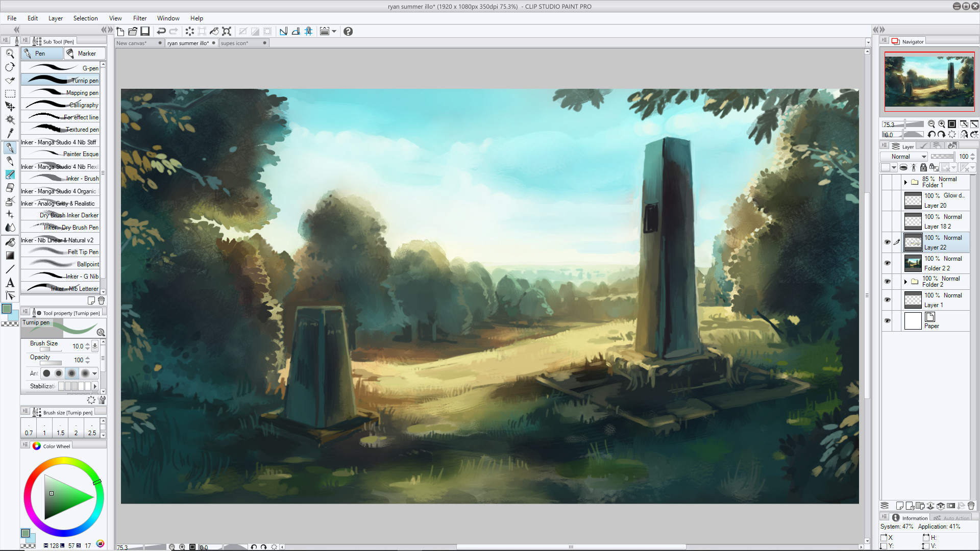Select the Text tool
Image resolution: width=980 pixels, height=551 pixels.
10,283
